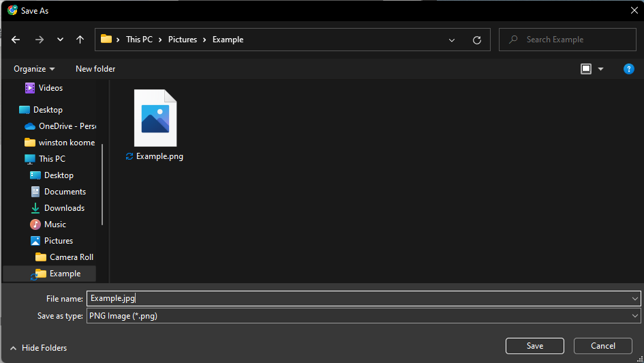Select This PC in navigation tree
Image resolution: width=644 pixels, height=363 pixels.
click(x=52, y=159)
